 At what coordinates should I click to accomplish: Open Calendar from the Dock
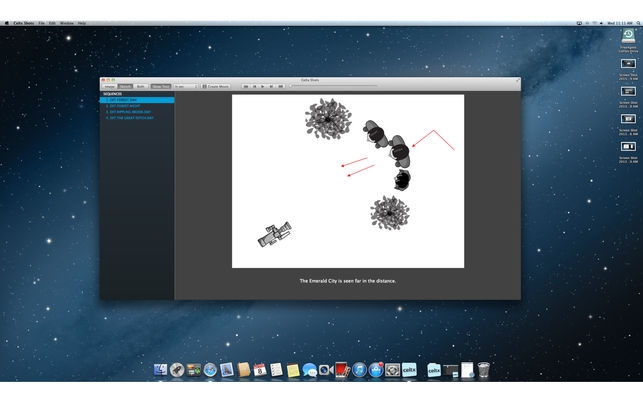(260, 370)
